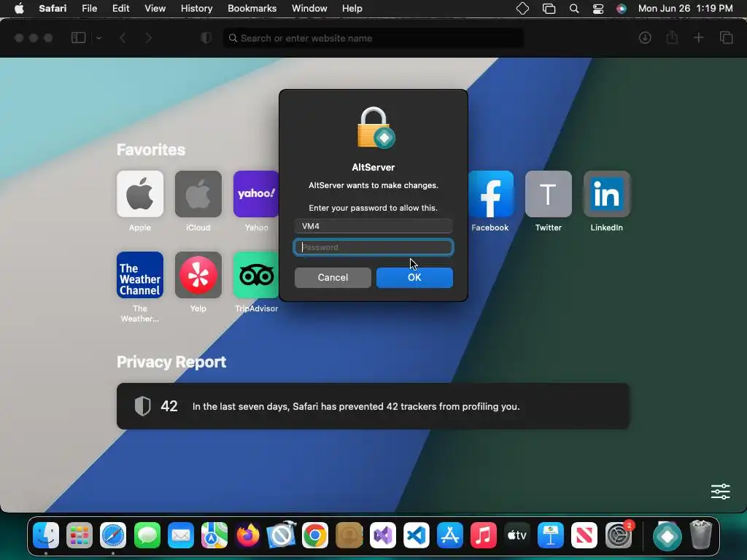The width and height of the screenshot is (747, 560).
Task: Open the View menu
Action: click(155, 9)
